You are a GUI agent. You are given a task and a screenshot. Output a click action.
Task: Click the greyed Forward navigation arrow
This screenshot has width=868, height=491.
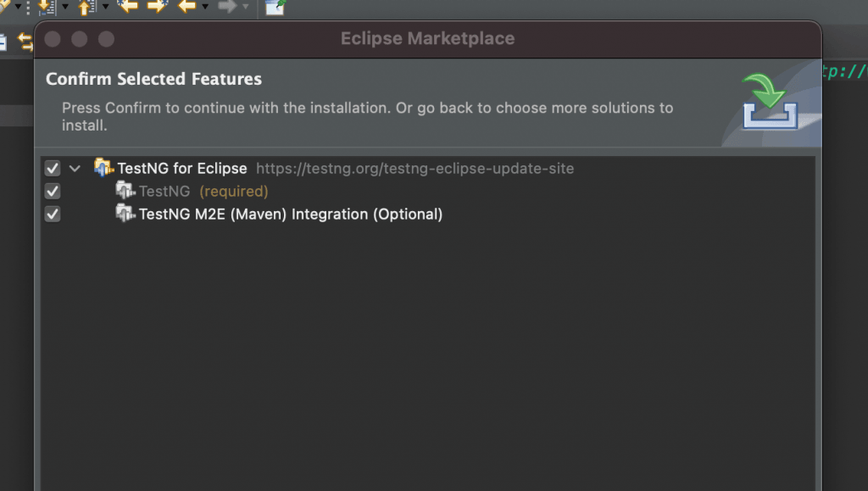coord(226,6)
